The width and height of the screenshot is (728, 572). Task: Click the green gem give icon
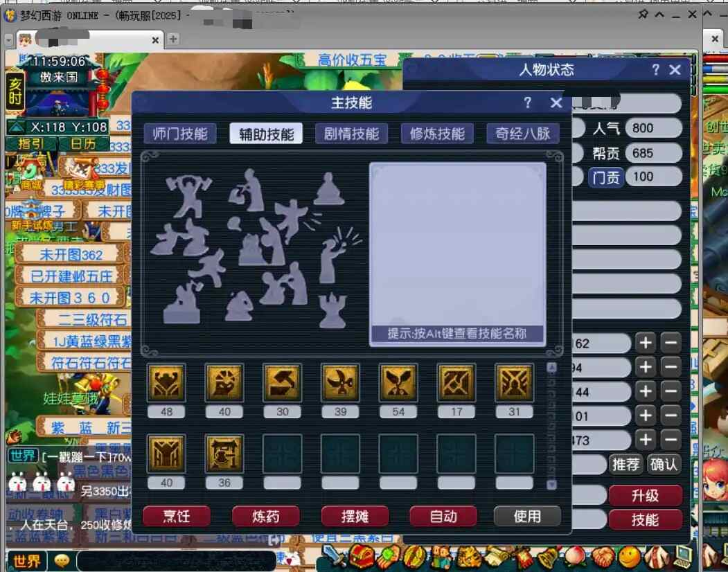click(x=389, y=556)
